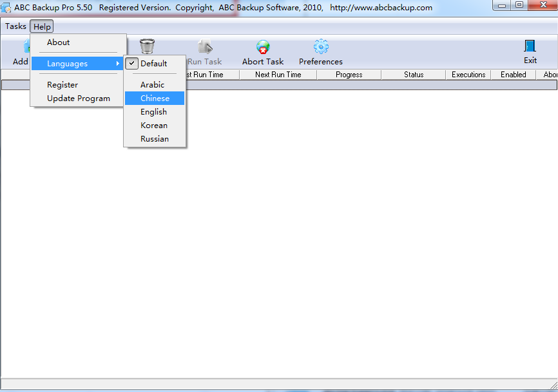The width and height of the screenshot is (558, 392).
Task: Click the Add task toolbar button
Action: pyautogui.click(x=21, y=52)
